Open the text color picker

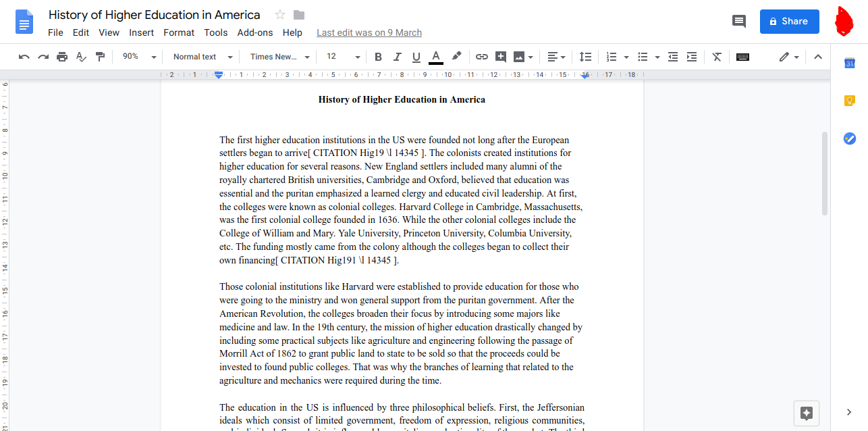pyautogui.click(x=436, y=57)
